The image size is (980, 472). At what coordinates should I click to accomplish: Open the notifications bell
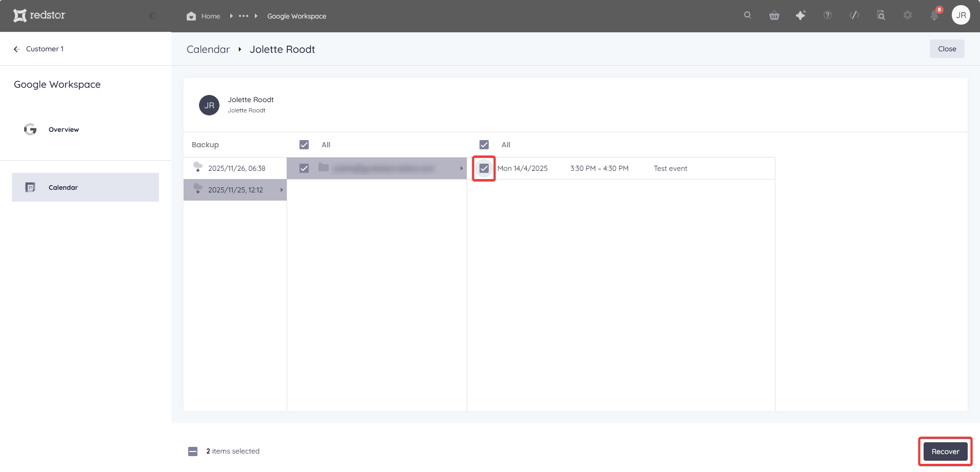point(934,15)
